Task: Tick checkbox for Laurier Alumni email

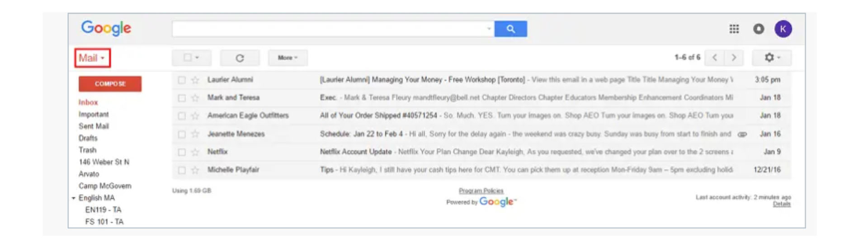Action: [181, 80]
